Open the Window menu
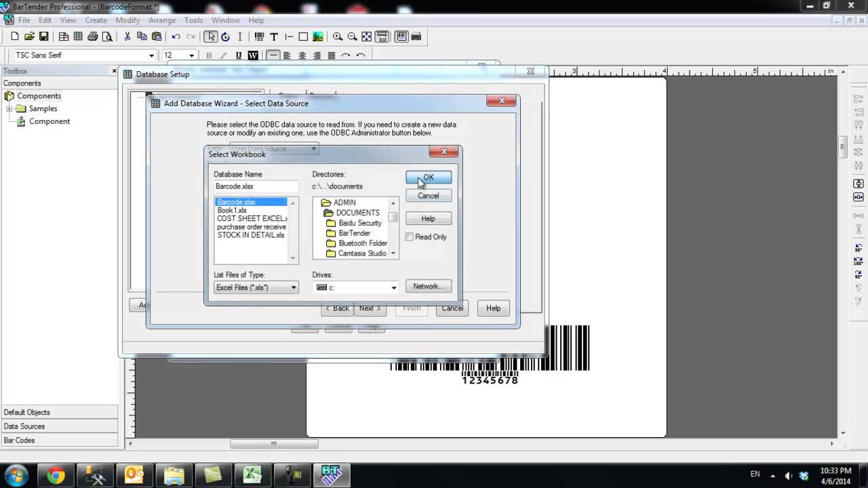This screenshot has height=488, width=868. click(225, 20)
